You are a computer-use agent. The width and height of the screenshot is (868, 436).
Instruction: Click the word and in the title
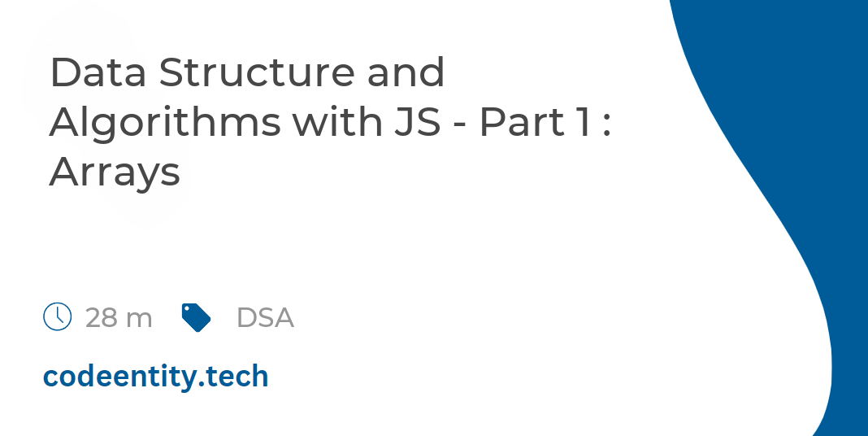[406, 72]
